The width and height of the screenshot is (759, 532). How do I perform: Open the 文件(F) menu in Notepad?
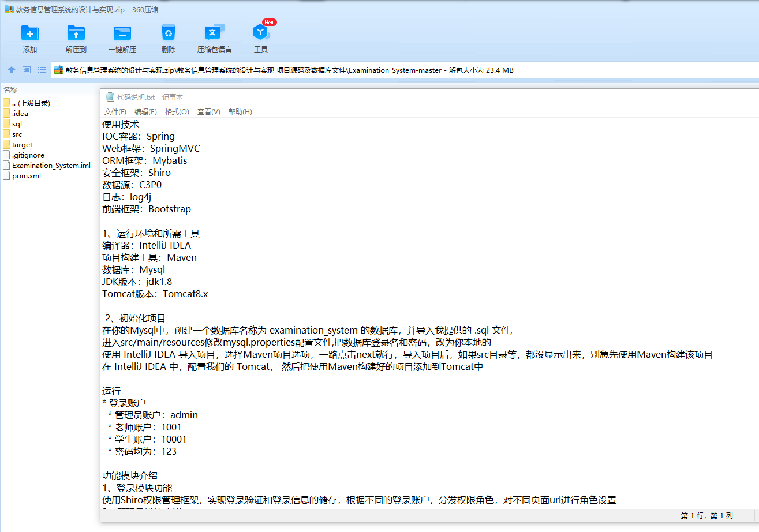[115, 112]
